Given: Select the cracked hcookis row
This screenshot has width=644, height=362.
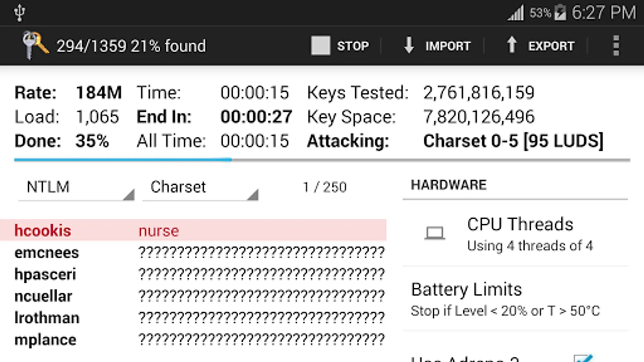Looking at the screenshot, I should (193, 230).
